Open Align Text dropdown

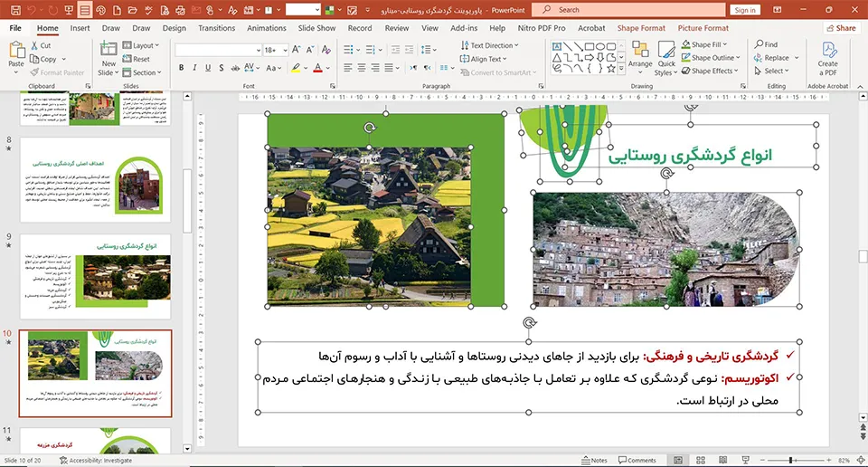[x=483, y=59]
